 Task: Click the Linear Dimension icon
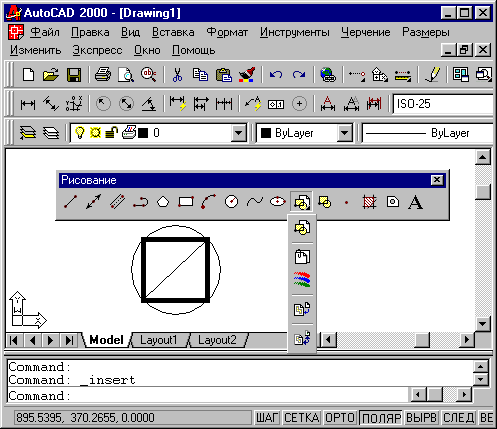click(28, 104)
